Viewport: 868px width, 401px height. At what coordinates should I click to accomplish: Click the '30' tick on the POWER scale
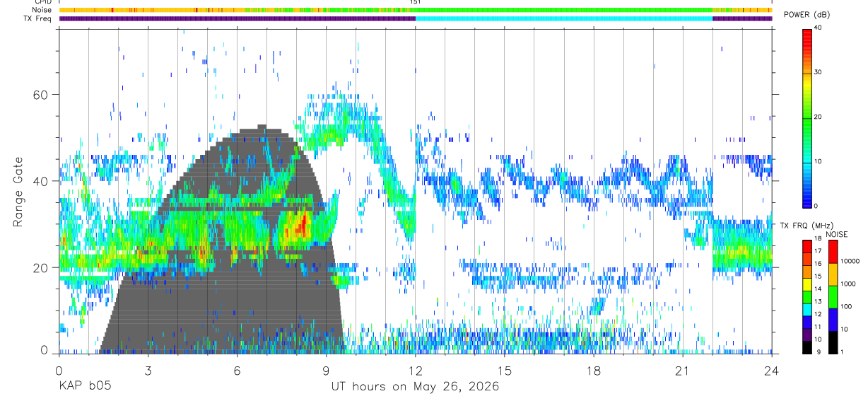click(x=818, y=72)
